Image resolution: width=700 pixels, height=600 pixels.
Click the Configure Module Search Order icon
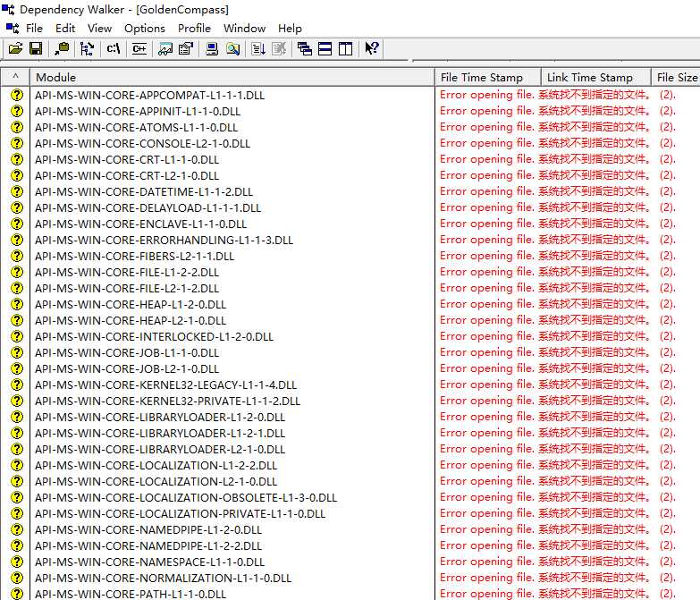pos(232,48)
